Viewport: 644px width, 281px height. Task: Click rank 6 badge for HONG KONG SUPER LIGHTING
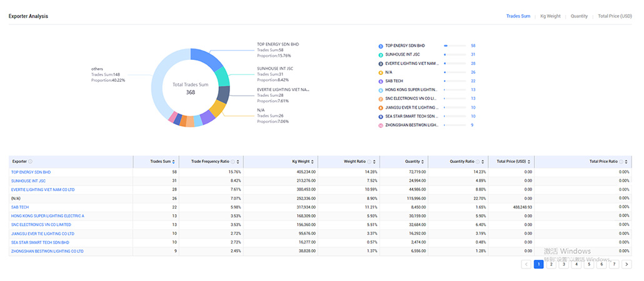pos(381,90)
